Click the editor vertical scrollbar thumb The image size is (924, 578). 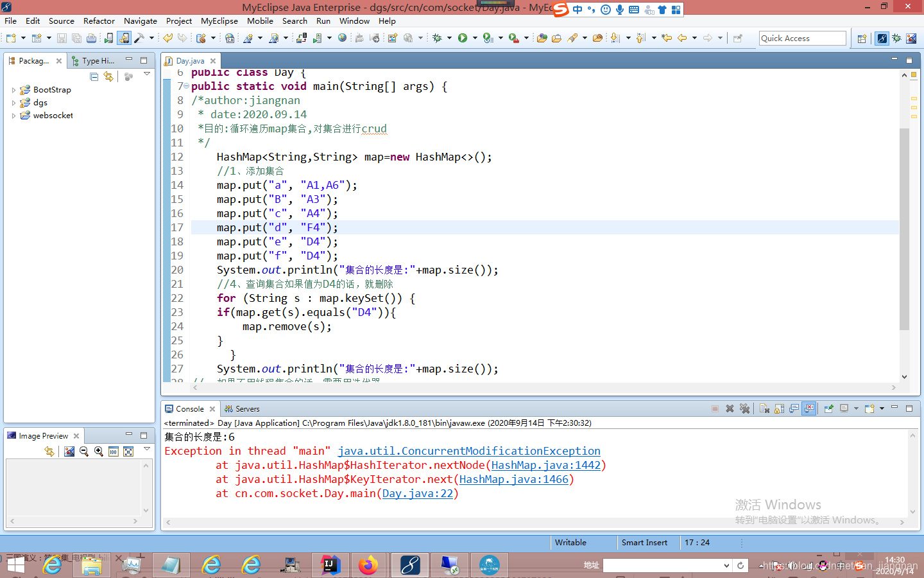coord(904,229)
